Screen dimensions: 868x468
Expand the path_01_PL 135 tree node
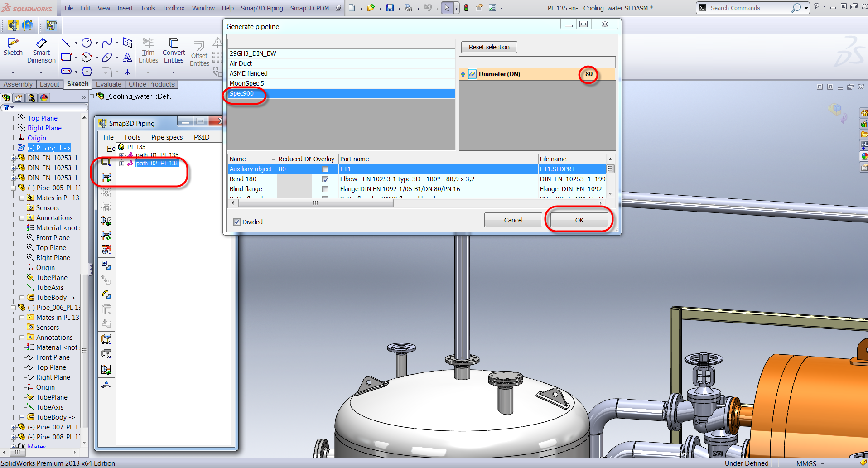coord(122,155)
